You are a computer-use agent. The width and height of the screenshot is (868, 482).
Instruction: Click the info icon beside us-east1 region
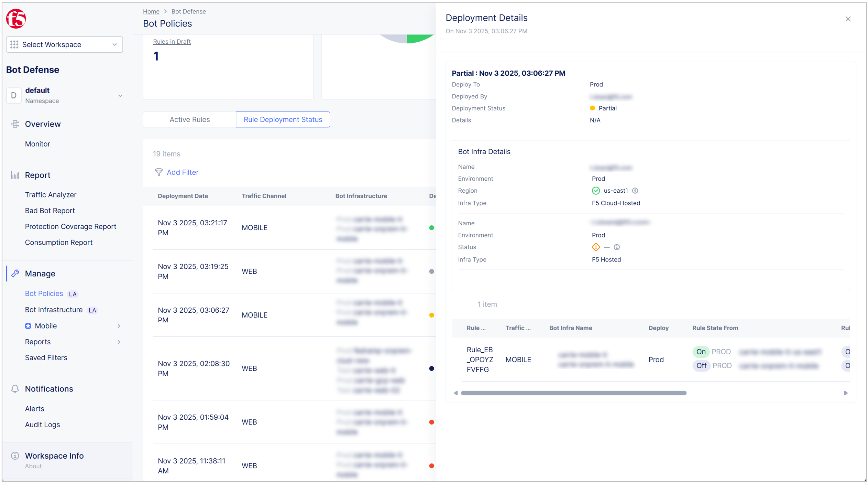point(636,191)
